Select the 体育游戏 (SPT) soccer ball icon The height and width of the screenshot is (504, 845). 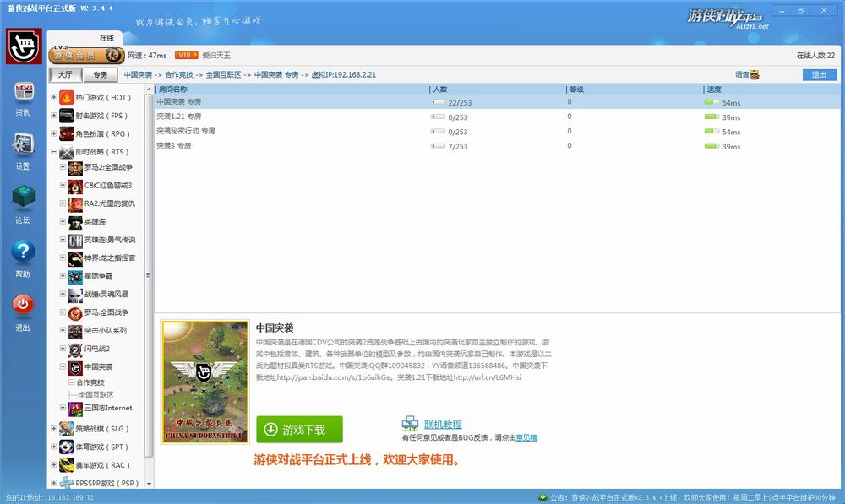[x=66, y=447]
